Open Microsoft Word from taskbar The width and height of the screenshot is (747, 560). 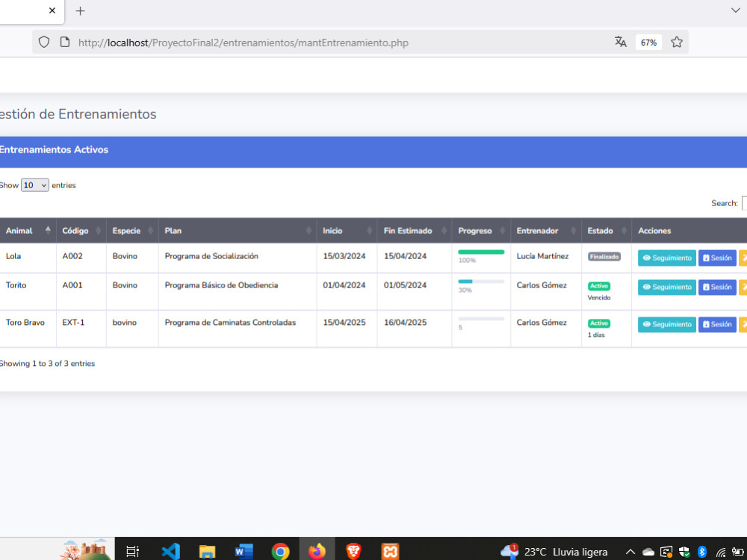[x=244, y=552]
